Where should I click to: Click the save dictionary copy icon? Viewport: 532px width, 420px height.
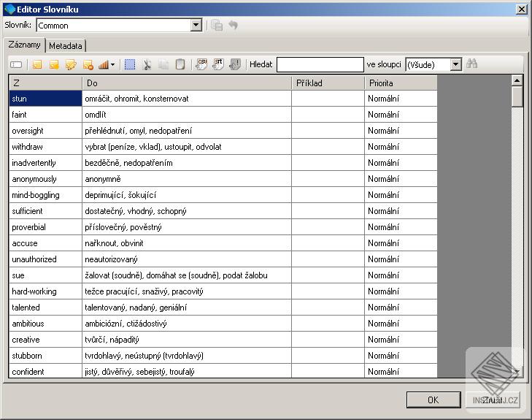point(217,25)
